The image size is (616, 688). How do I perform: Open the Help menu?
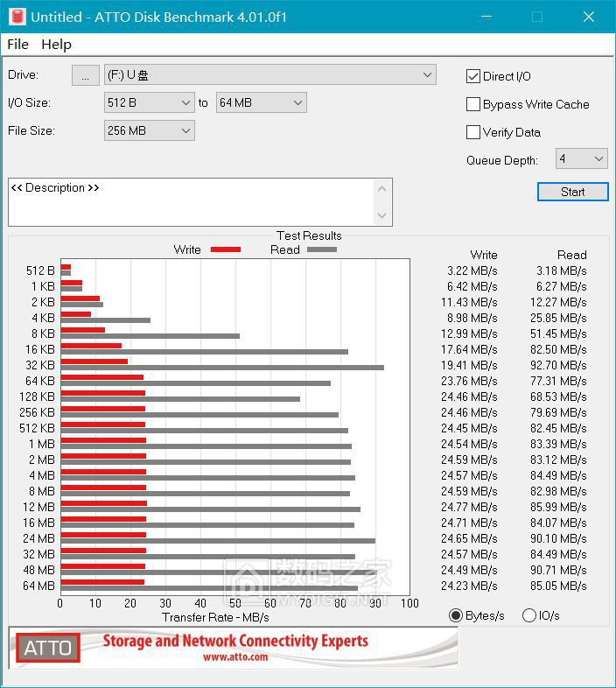coord(56,45)
